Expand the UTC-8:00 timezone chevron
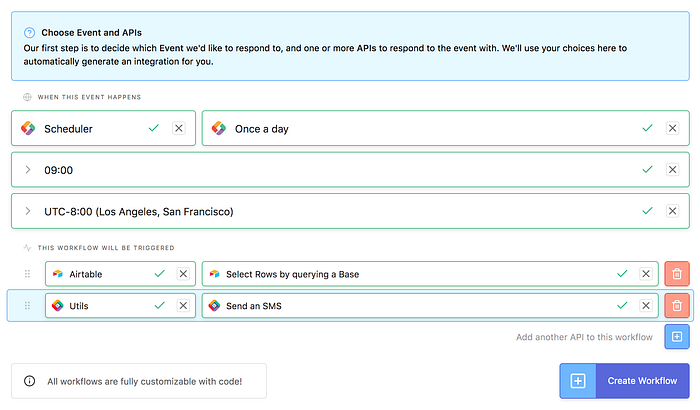Image resolution: width=700 pixels, height=410 pixels. [x=28, y=211]
